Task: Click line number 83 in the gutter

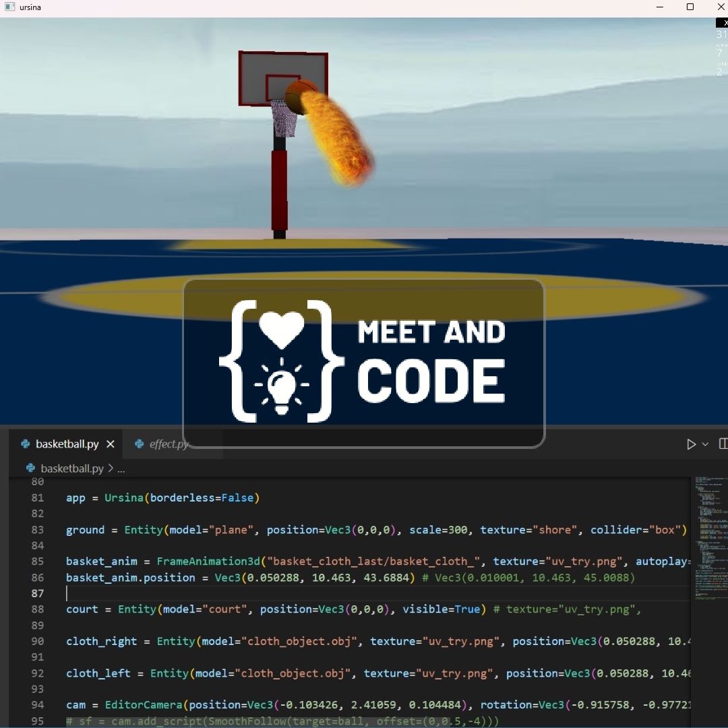Action: [x=38, y=530]
